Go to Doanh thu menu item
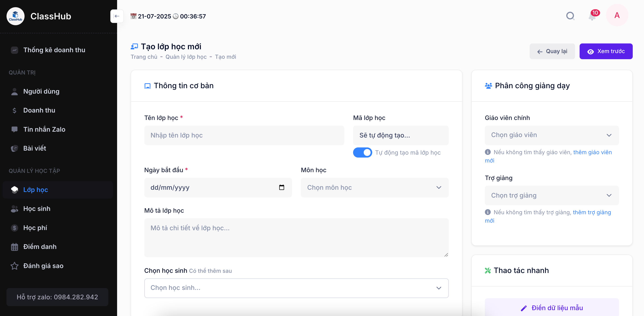644x316 pixels. (58, 111)
